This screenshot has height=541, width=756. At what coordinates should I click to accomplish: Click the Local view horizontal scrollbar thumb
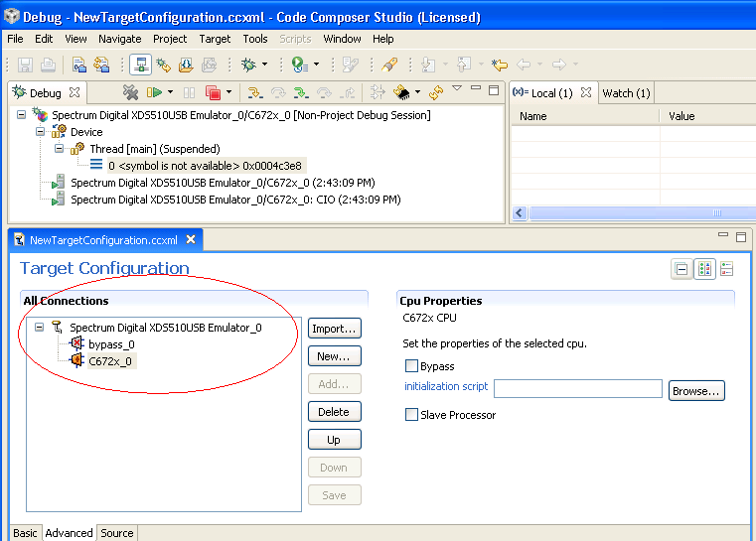tap(643, 213)
